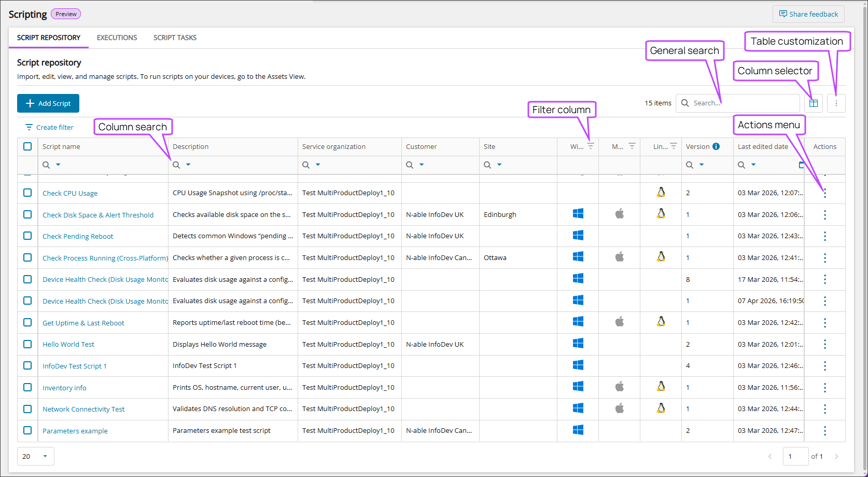Open actions menu for Check Process Running row
Image resolution: width=868 pixels, height=477 pixels.
tap(825, 258)
